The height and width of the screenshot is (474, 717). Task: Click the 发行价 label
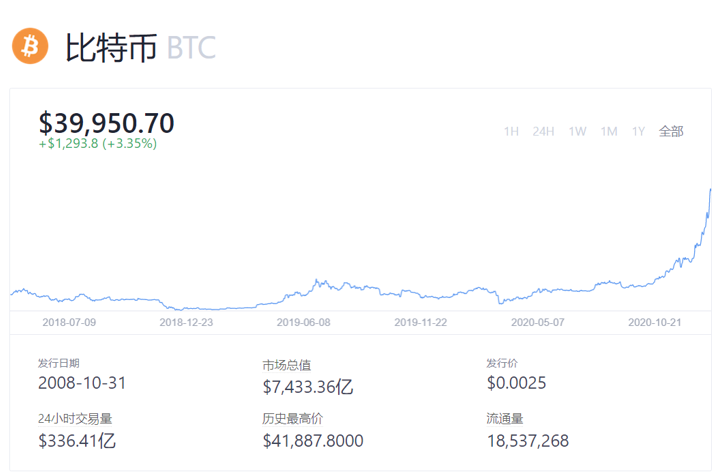(502, 363)
